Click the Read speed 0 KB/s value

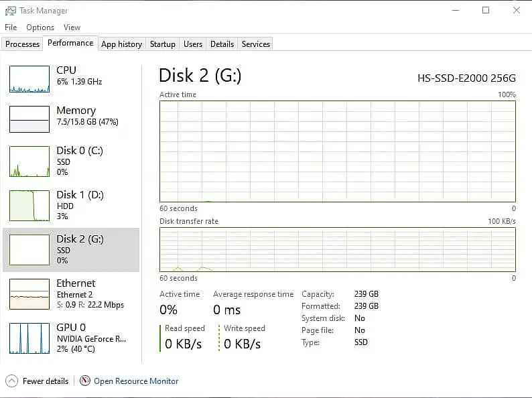click(183, 344)
